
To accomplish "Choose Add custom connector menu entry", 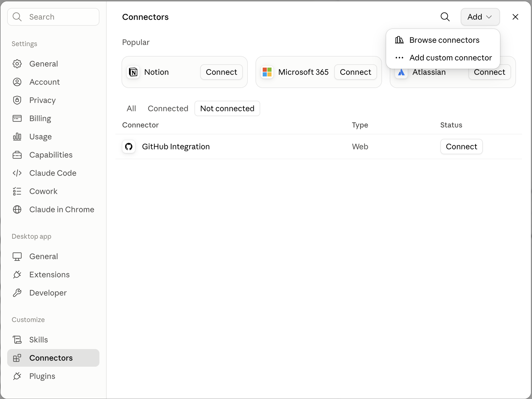I will [x=443, y=58].
